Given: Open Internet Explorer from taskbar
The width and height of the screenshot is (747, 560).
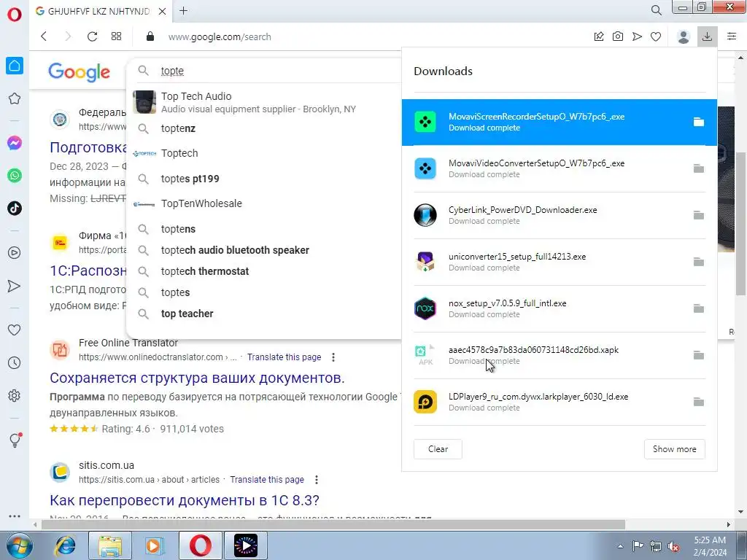Looking at the screenshot, I should [x=65, y=545].
